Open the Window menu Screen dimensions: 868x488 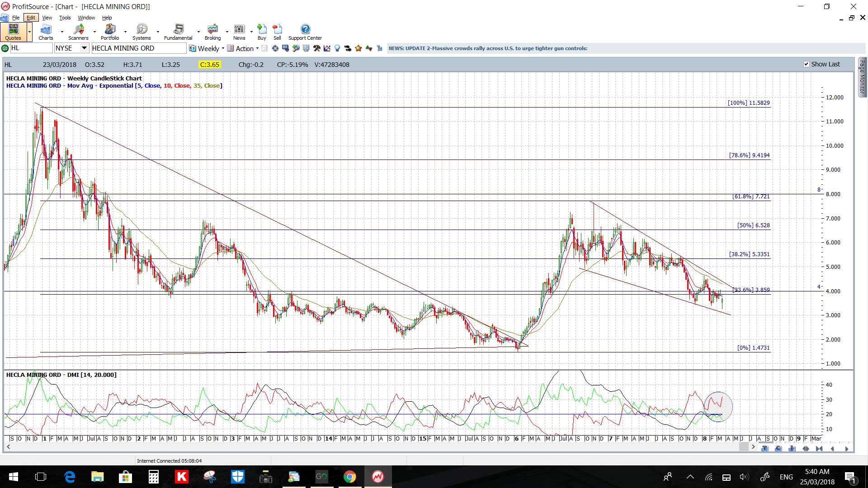pos(86,18)
